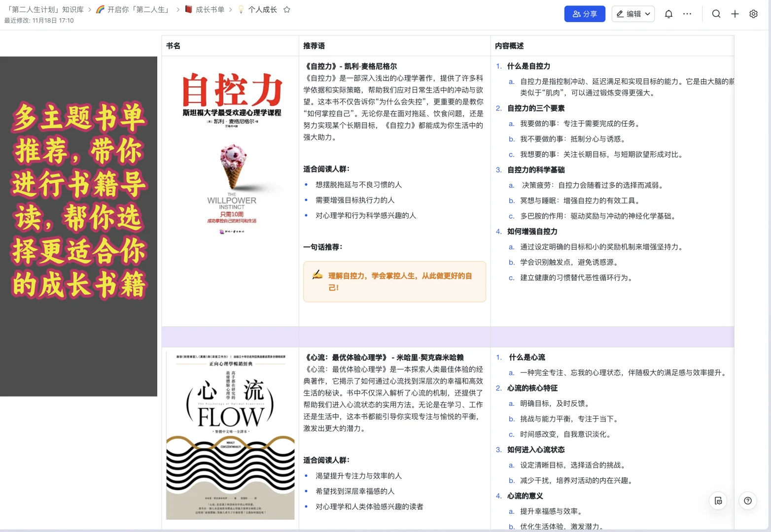This screenshot has height=532, width=771.
Task: Click the line 冥想与睡眠：增强自控力的有效工具
Action: 581,200
